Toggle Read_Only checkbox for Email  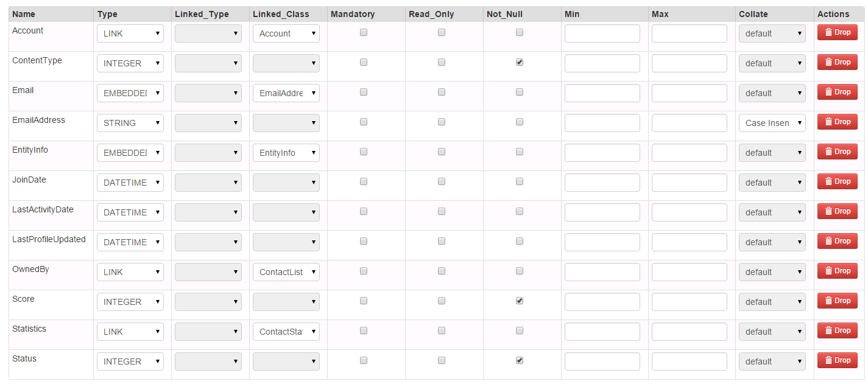(442, 92)
